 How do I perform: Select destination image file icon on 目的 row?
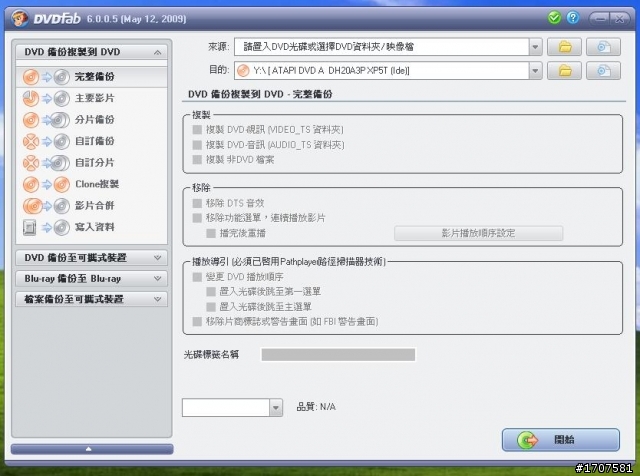tap(603, 71)
